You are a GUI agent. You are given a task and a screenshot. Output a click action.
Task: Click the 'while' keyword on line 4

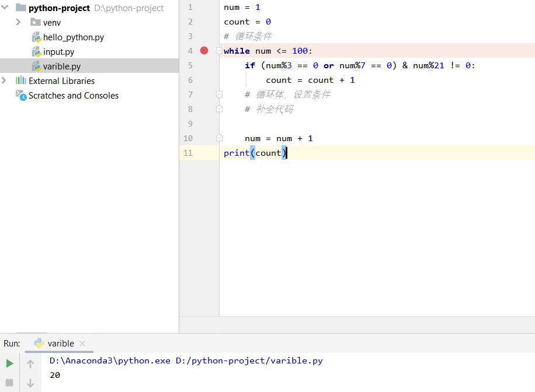(237, 51)
